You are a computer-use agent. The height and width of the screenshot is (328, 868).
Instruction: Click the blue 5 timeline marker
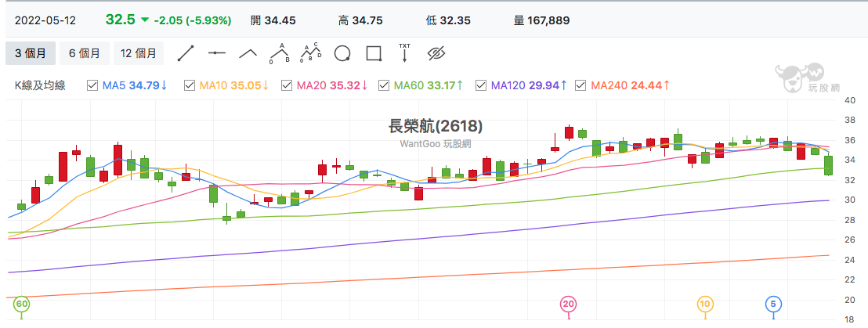click(773, 304)
